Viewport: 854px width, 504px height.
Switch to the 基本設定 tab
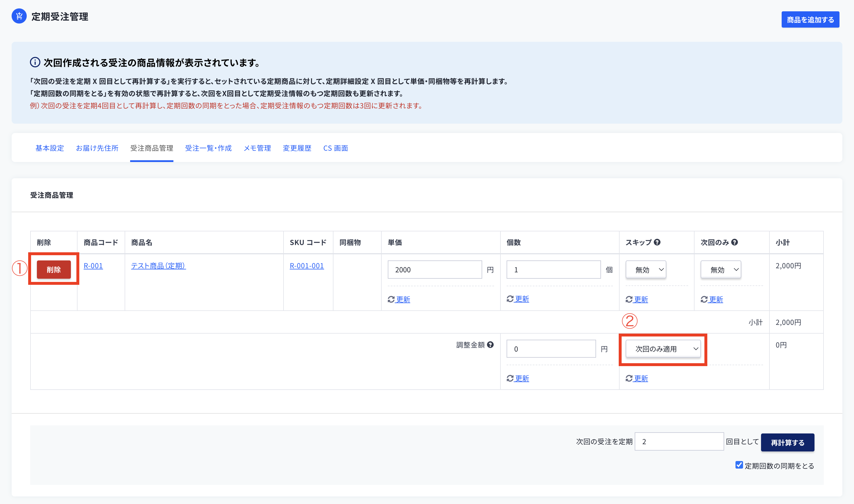[x=50, y=148]
